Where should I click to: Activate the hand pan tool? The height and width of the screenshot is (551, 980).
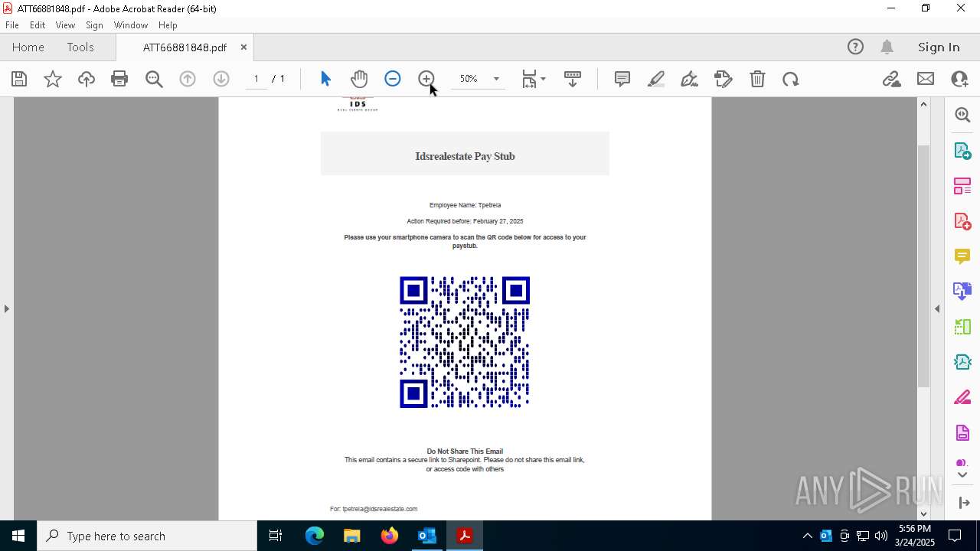click(359, 79)
